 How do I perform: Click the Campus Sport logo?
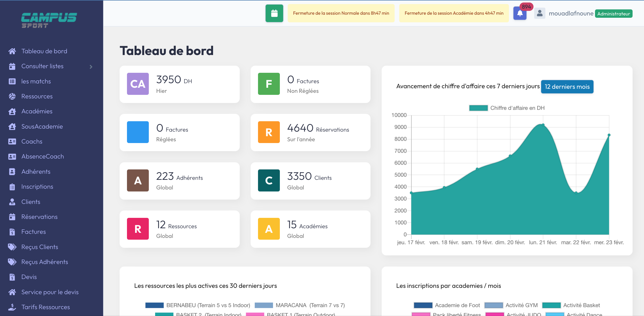pyautogui.click(x=49, y=20)
